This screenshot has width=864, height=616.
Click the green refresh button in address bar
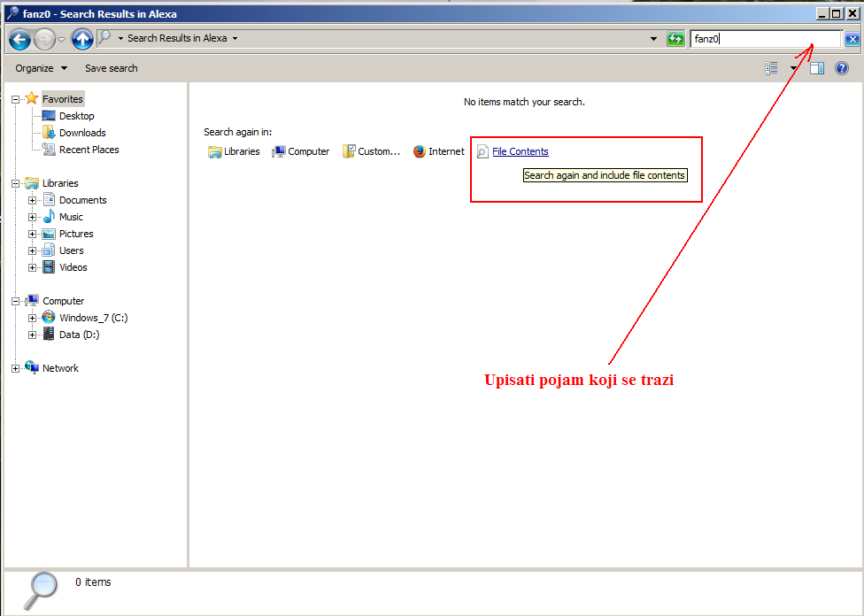point(675,39)
